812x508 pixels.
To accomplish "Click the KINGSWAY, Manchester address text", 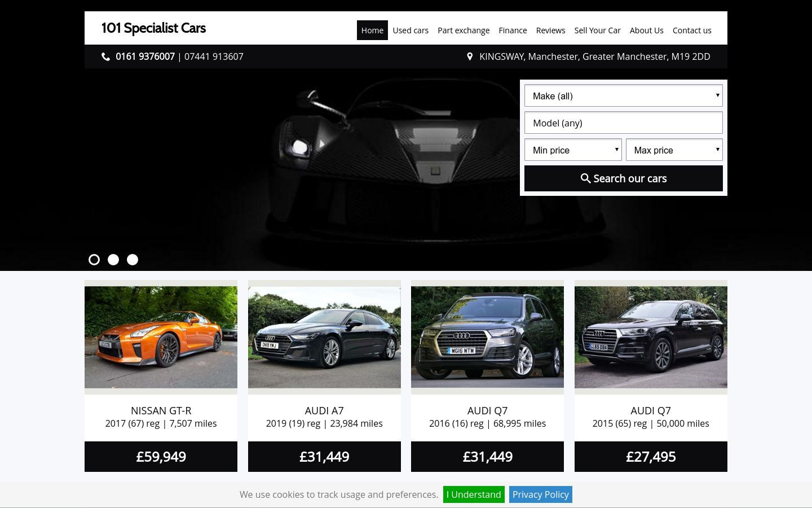I will point(595,56).
